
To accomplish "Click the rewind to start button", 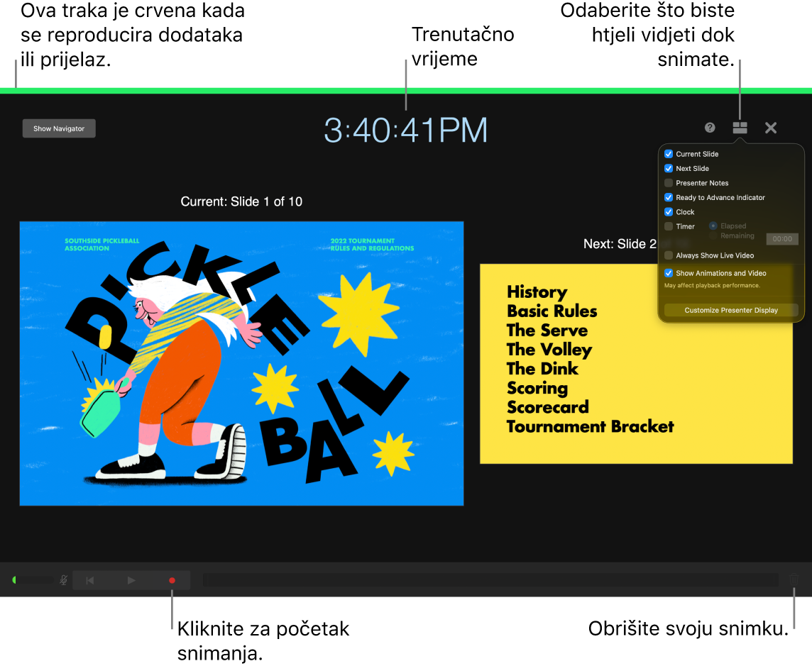I will pyautogui.click(x=89, y=581).
